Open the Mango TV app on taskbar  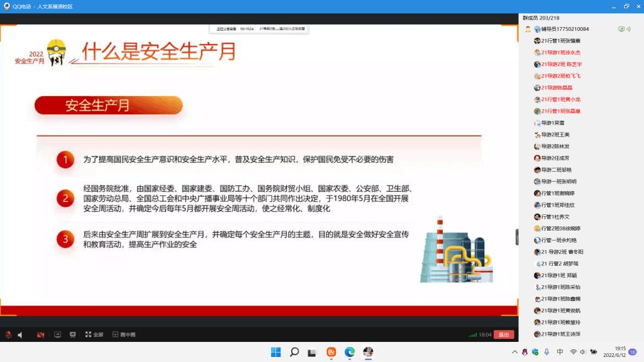tap(331, 352)
